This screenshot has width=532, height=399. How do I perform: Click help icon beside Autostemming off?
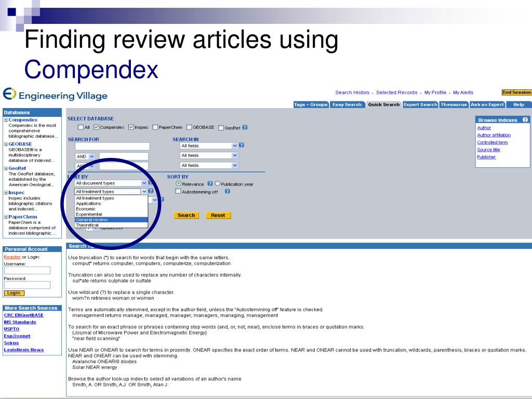228,191
